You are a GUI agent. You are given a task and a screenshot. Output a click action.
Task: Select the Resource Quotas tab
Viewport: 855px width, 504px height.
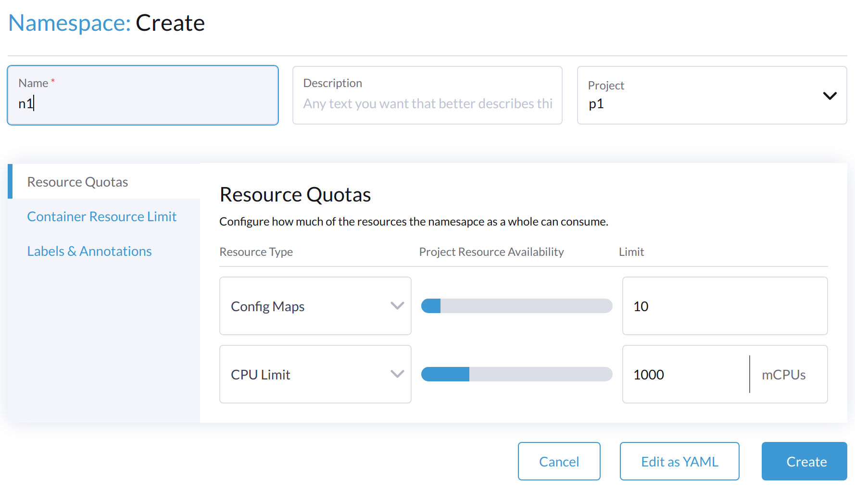[77, 182]
